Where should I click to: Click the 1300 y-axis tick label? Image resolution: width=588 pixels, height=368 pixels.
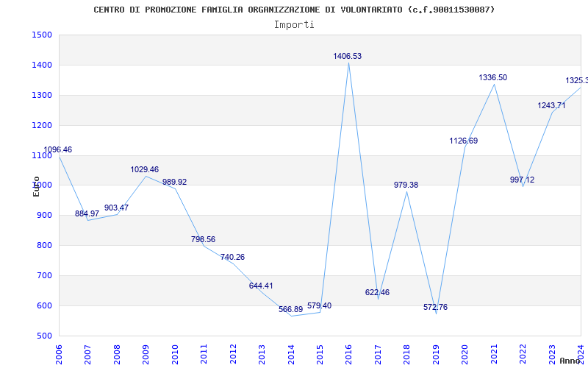tap(42, 95)
